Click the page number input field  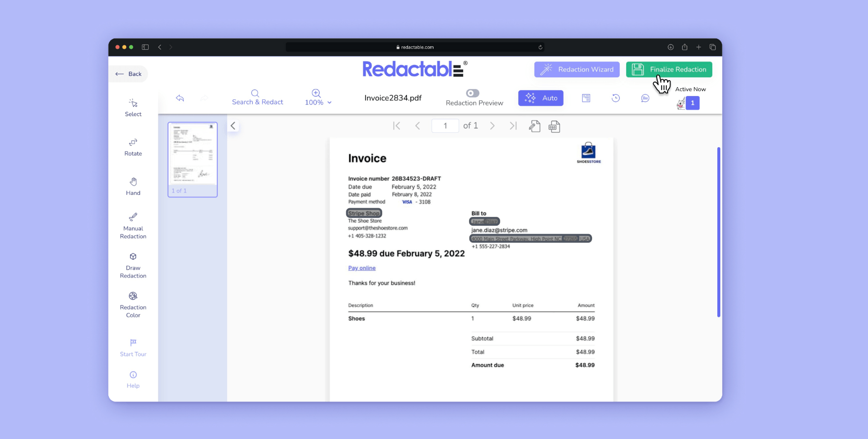click(445, 126)
